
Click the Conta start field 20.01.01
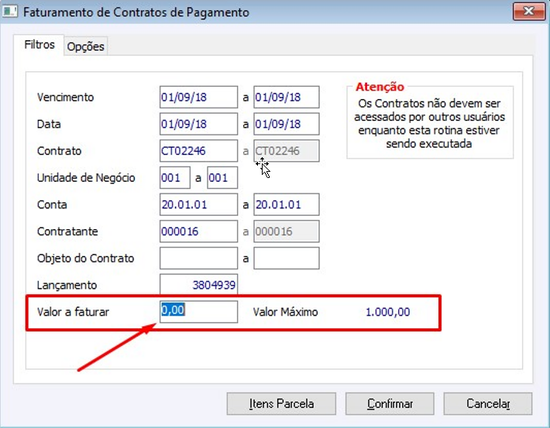199,205
